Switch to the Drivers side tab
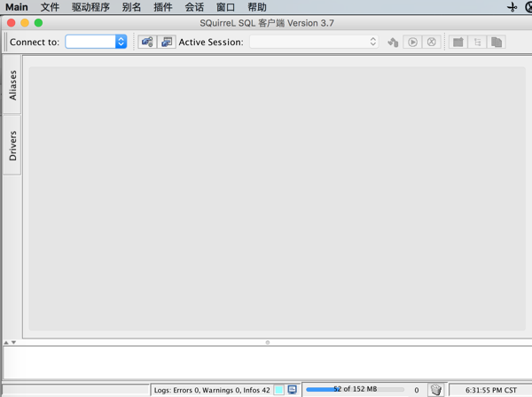 12,145
